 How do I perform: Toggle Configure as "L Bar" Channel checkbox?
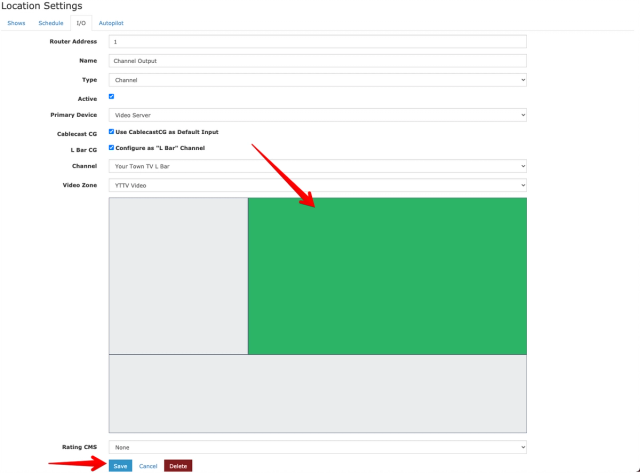tap(111, 148)
